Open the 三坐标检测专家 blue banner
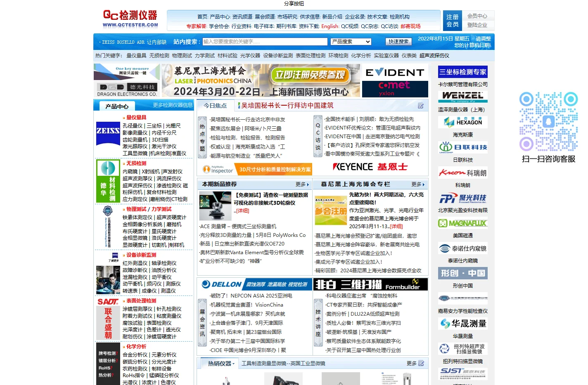This screenshot has width=588, height=385. click(462, 72)
